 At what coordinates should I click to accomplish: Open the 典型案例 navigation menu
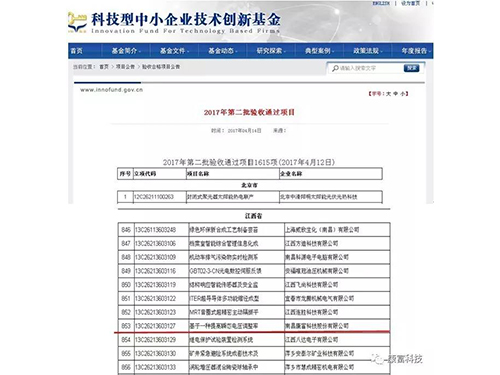pyautogui.click(x=318, y=51)
